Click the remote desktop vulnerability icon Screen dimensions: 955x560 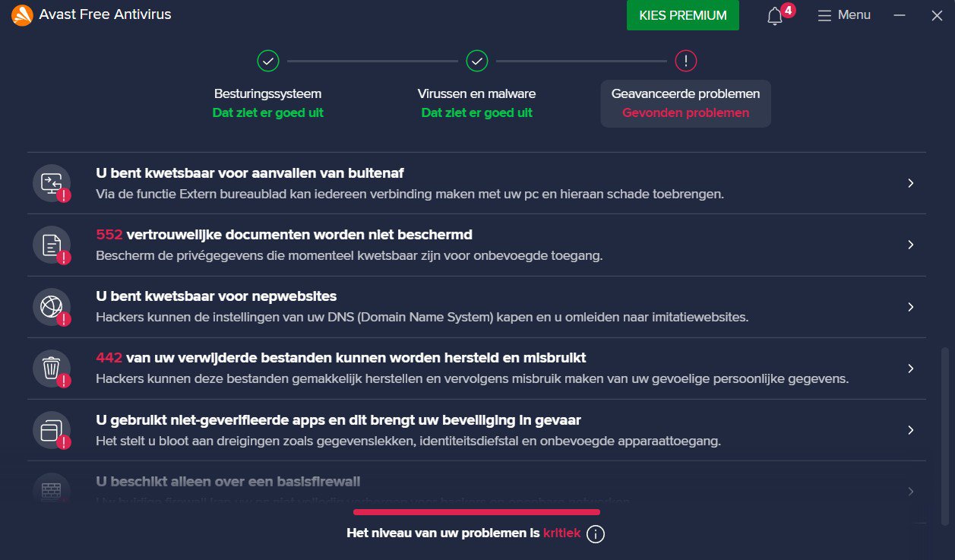[52, 183]
